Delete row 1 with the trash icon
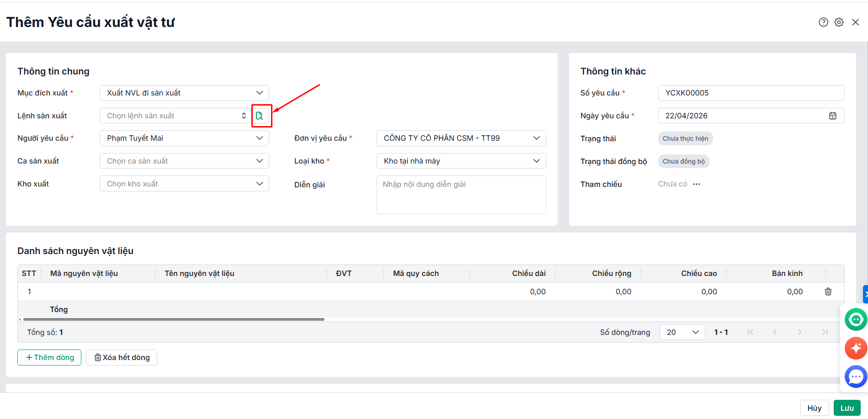The width and height of the screenshot is (868, 419). [x=828, y=292]
